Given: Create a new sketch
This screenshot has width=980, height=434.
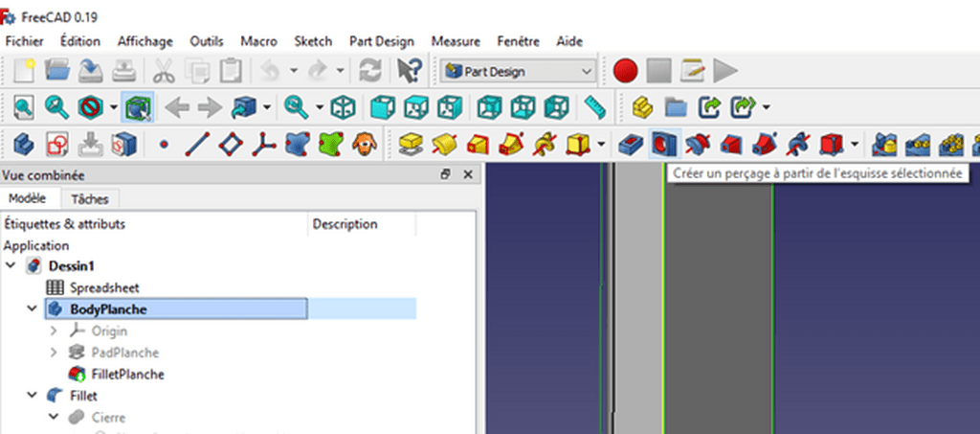Looking at the screenshot, I should tap(57, 145).
